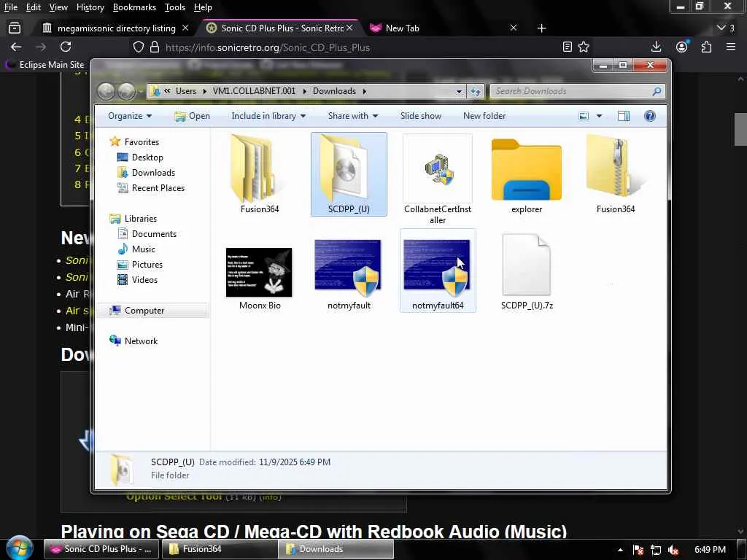Open Firefox downloads panel
The image size is (747, 560).
(x=656, y=47)
